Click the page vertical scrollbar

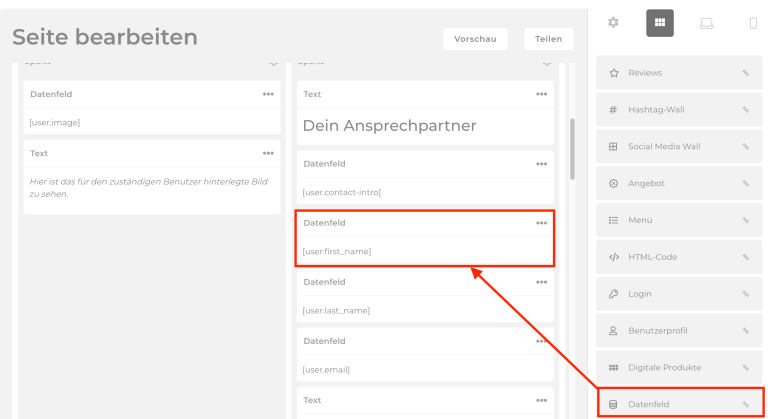572,150
